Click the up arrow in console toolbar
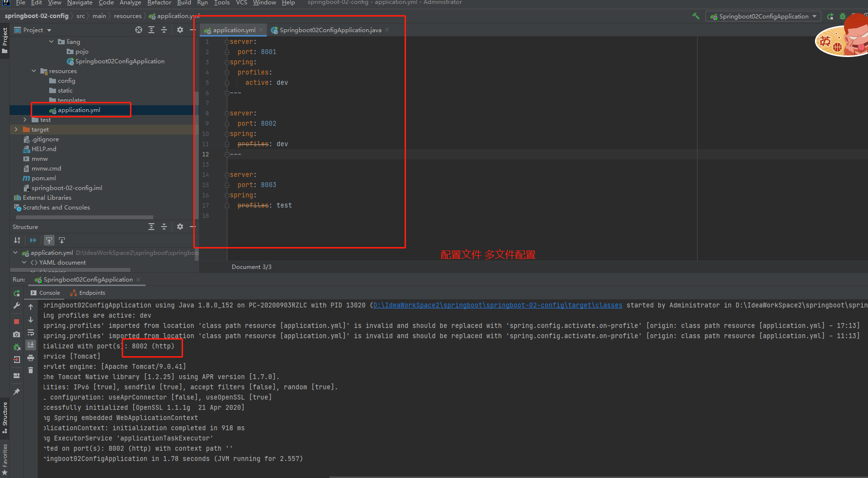 click(x=31, y=307)
